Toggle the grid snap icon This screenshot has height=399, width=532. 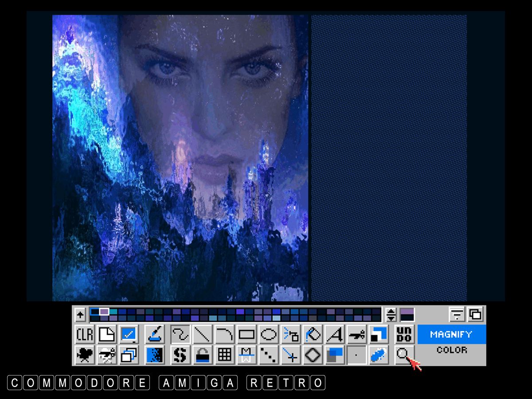(225, 355)
